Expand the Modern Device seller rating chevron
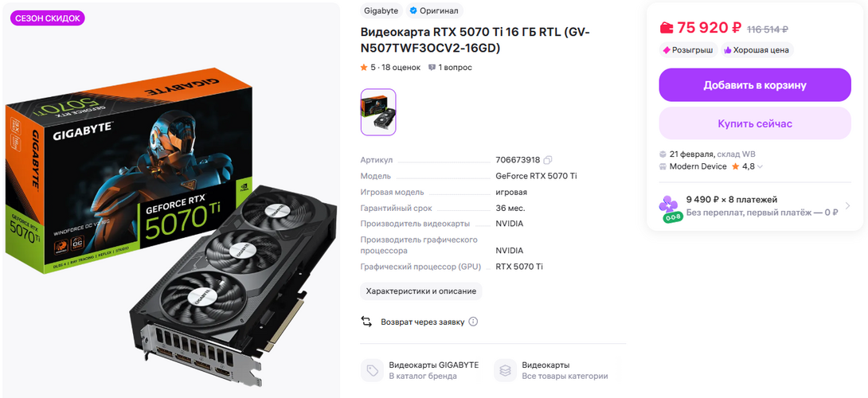The width and height of the screenshot is (868, 398). click(760, 166)
